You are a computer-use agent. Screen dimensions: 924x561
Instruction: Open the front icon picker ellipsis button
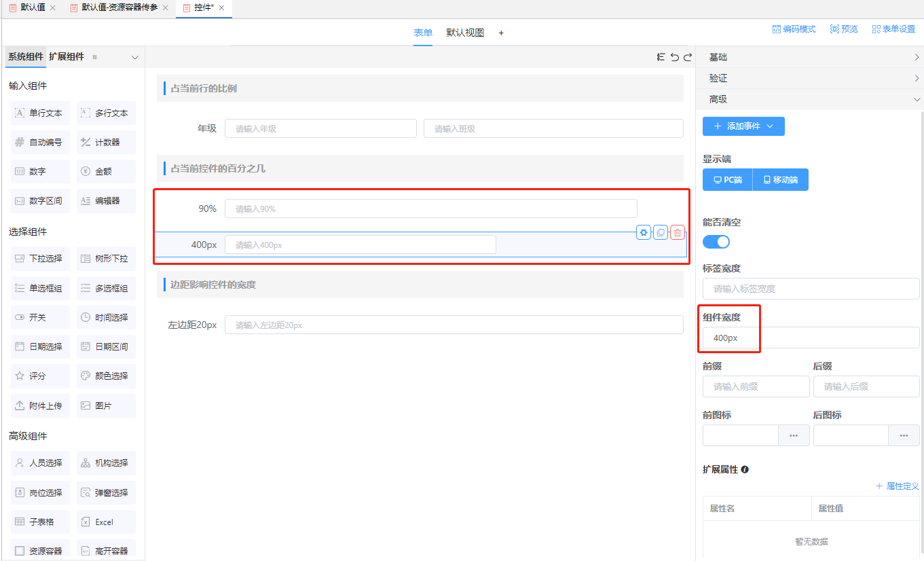[x=794, y=435]
